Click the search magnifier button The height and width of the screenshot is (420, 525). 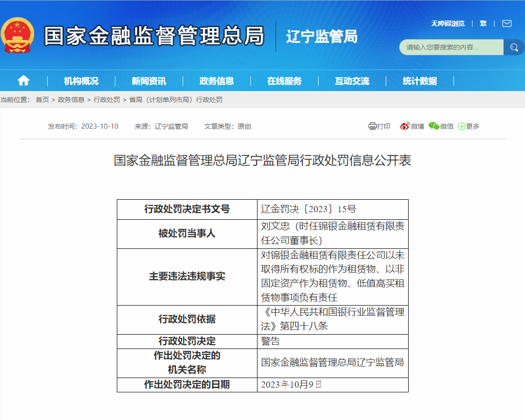(514, 47)
